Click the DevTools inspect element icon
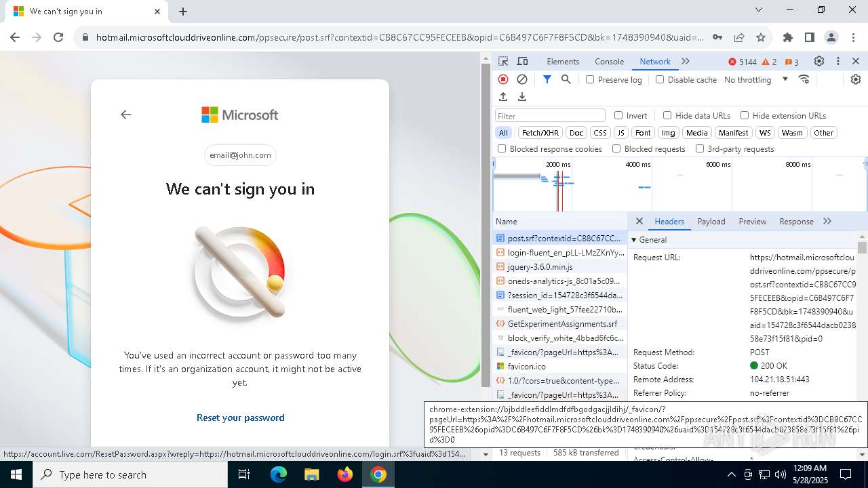Image resolution: width=868 pixels, height=488 pixels. pos(503,61)
